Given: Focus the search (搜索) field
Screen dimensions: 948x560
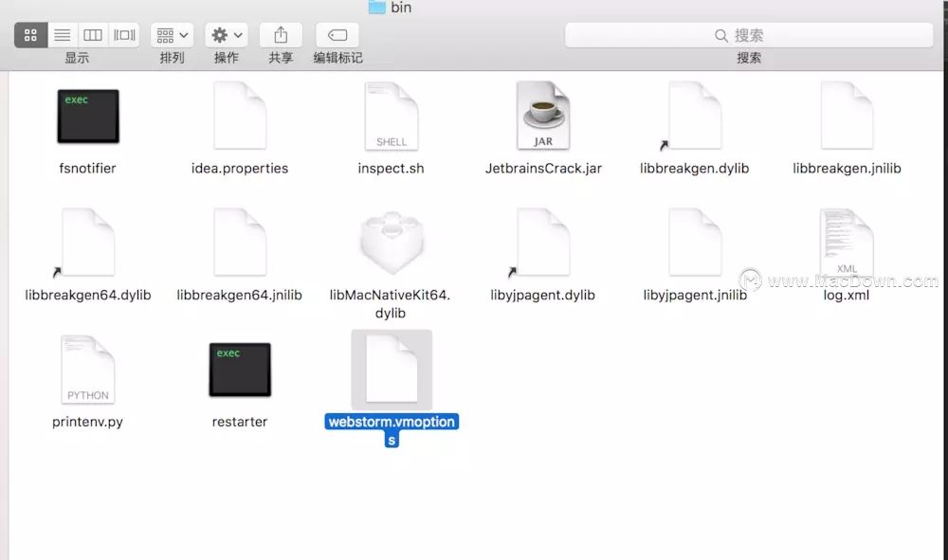Looking at the screenshot, I should click(749, 35).
